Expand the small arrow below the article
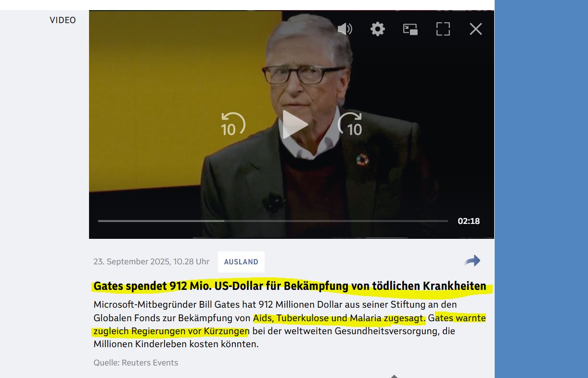The width and height of the screenshot is (588, 378). pos(394,376)
